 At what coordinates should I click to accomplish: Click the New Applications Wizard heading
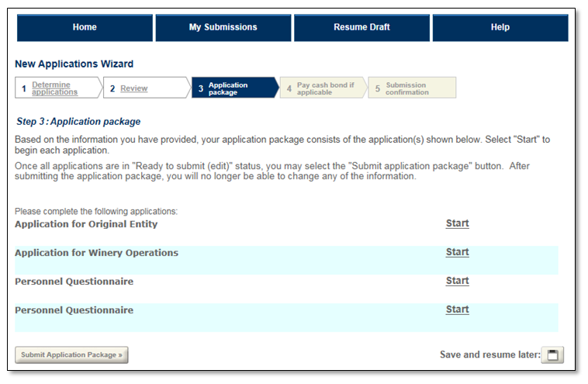pos(74,64)
